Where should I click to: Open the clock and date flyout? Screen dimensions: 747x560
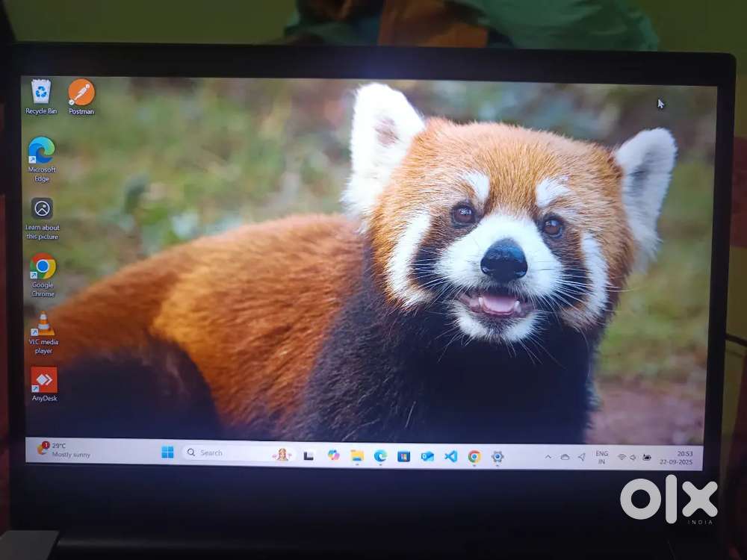(x=684, y=458)
